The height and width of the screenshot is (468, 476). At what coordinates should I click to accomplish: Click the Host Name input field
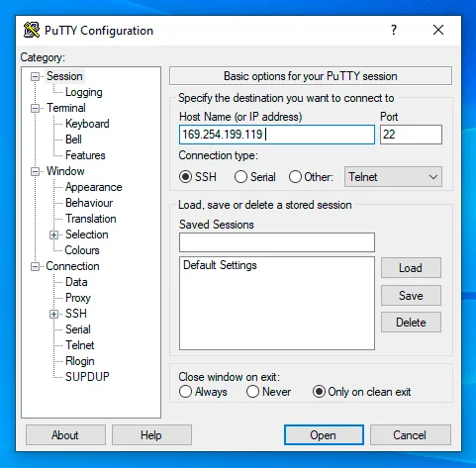(277, 135)
